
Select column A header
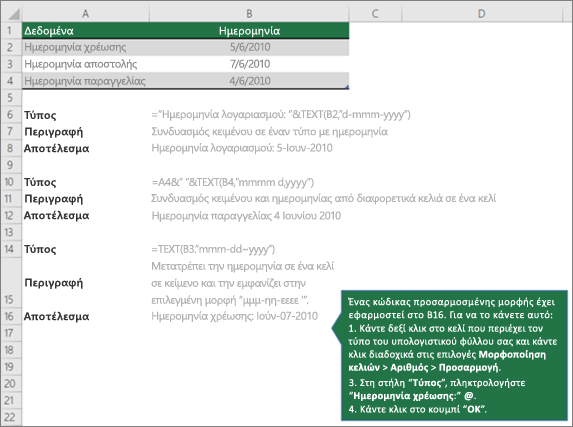(86, 14)
